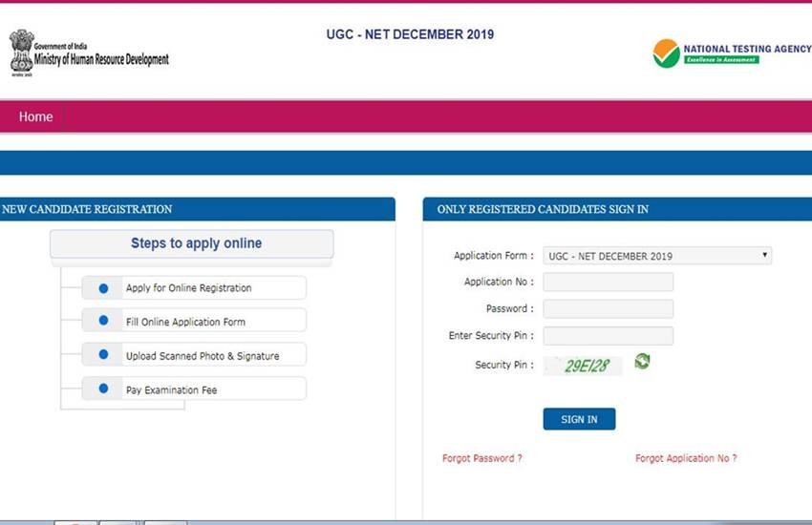Click the UGC - NET DECEMBER 2019 page title
This screenshot has width=812, height=525.
point(410,35)
